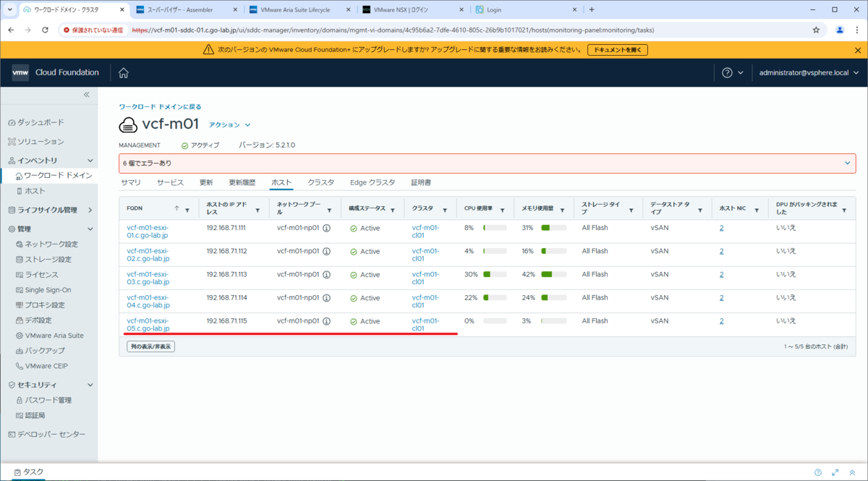Open the administrator@vsphere.local user menu
The width and height of the screenshot is (868, 481).
click(809, 72)
